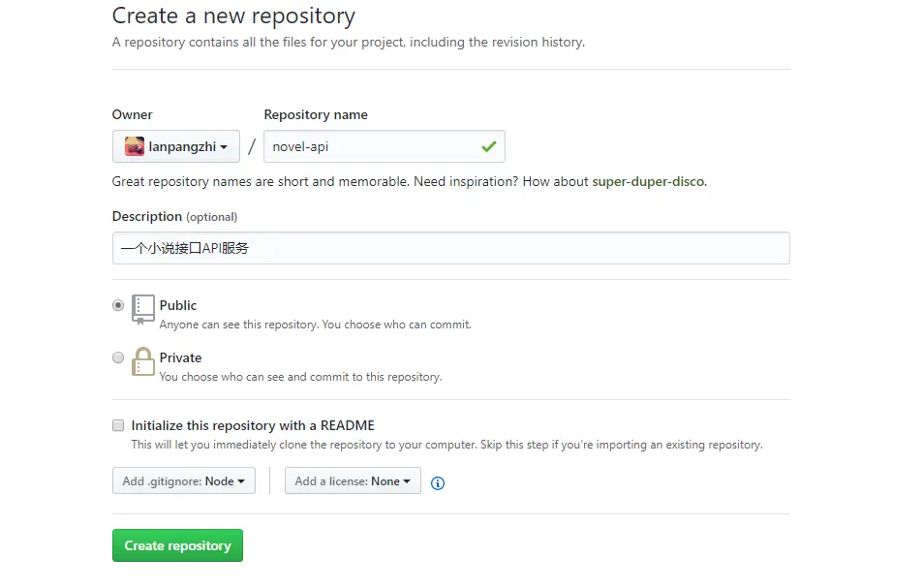Click the "Description (optional)" field label
Screen dimensions: 923x588
[x=174, y=216]
